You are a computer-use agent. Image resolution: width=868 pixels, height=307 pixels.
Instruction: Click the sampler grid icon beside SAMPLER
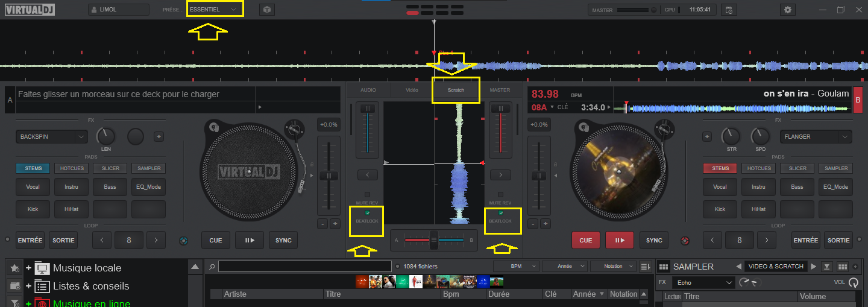point(664,267)
